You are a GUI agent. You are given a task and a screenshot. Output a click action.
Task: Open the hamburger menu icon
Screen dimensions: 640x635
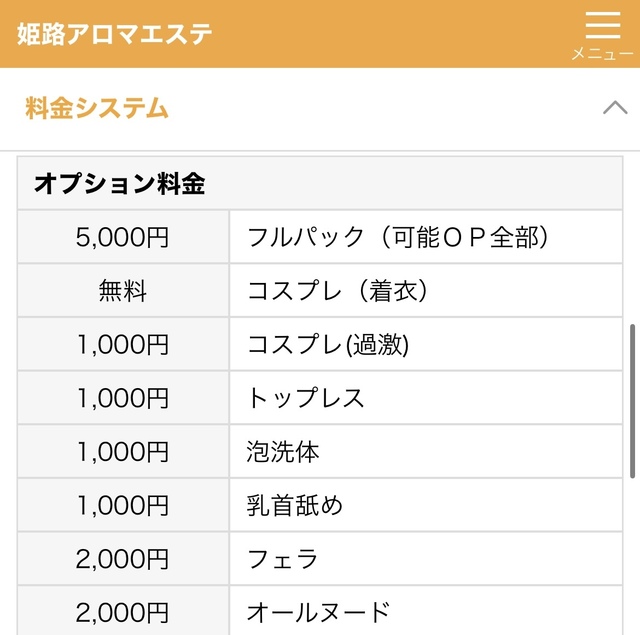tap(603, 24)
